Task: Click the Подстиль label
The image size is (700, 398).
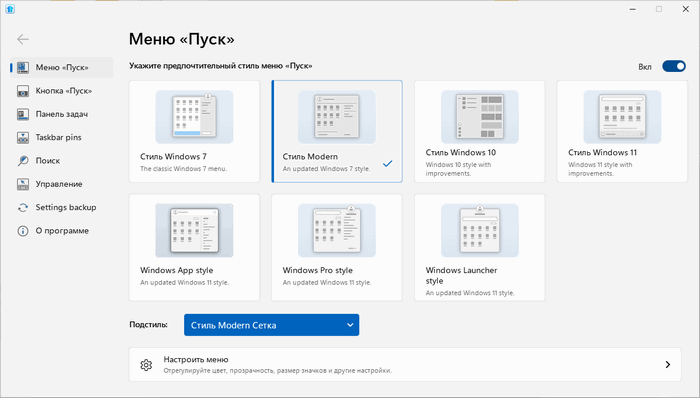Action: (148, 324)
